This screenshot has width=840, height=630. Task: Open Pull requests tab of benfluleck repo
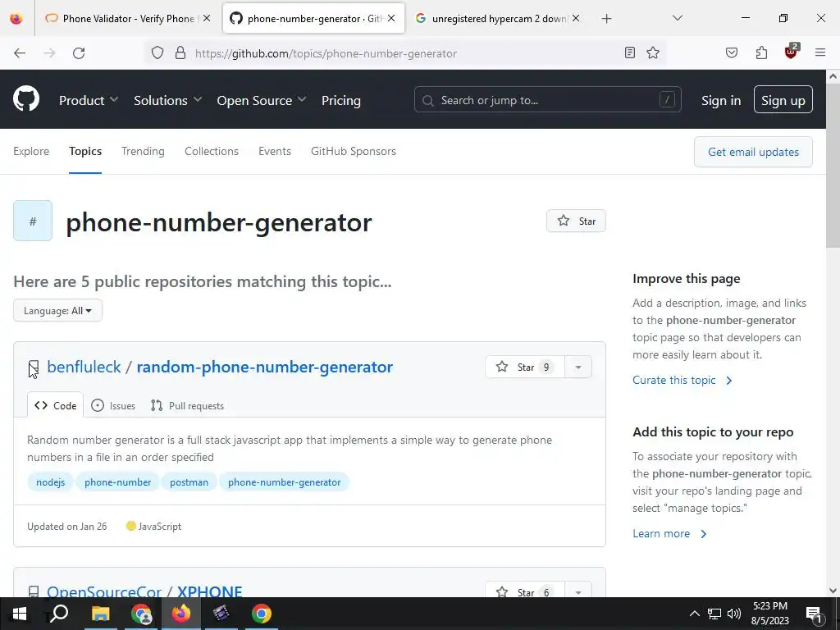click(188, 405)
